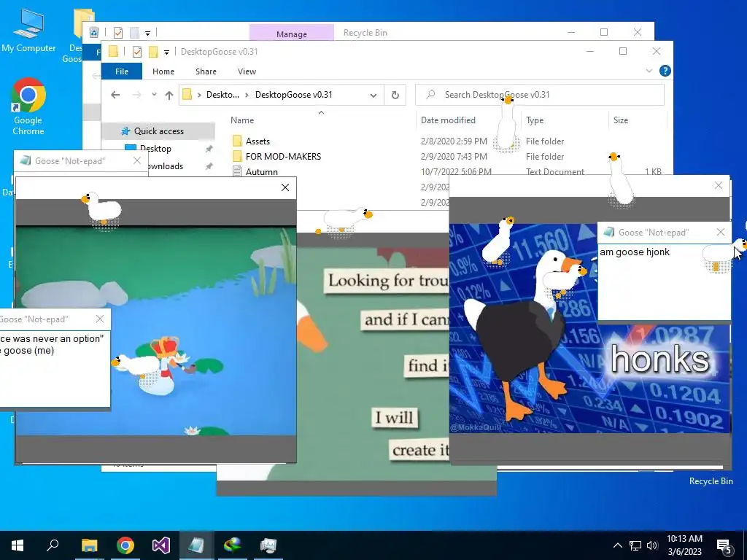Click the globe application icon on taskbar
The height and width of the screenshot is (560, 747).
coord(233,545)
